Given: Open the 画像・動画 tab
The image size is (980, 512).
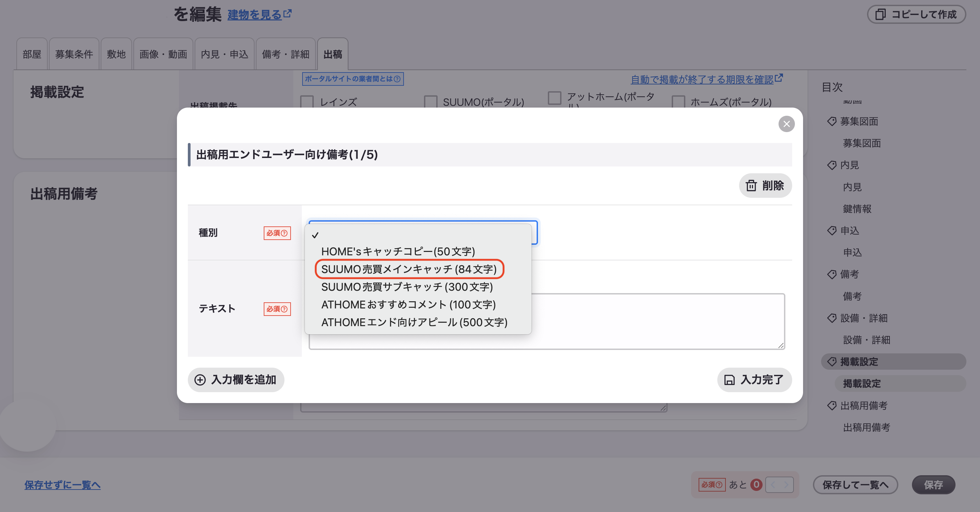Looking at the screenshot, I should click(x=163, y=54).
